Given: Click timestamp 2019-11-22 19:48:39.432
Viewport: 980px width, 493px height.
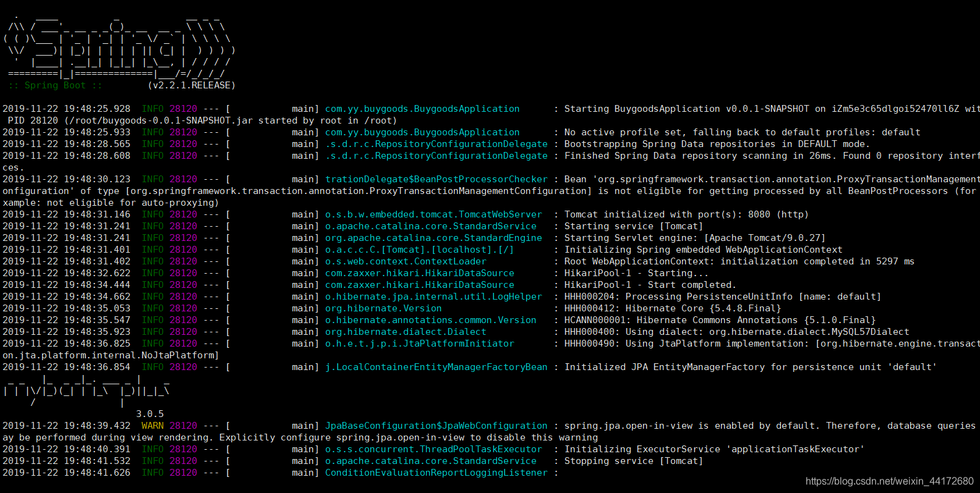Looking at the screenshot, I should (x=67, y=426).
